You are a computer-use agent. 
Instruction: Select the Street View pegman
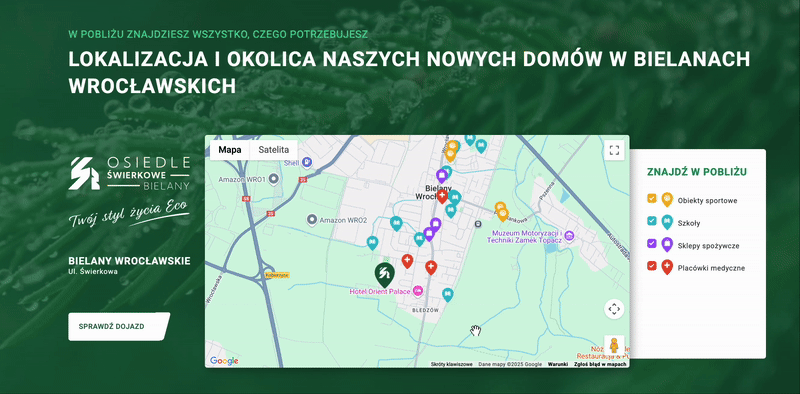pyautogui.click(x=614, y=345)
